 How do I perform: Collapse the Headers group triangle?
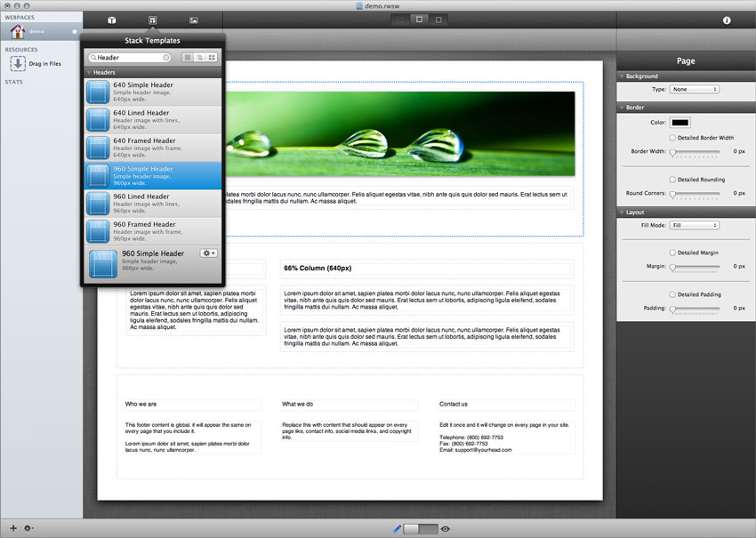click(89, 72)
